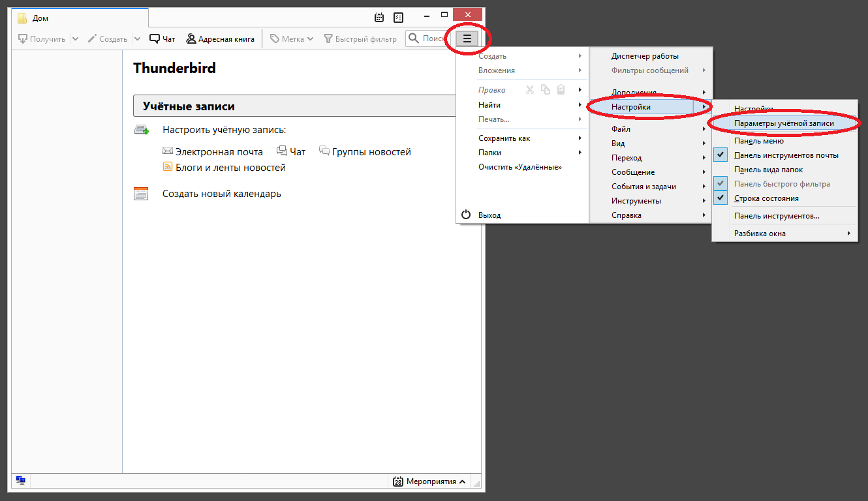Image resolution: width=868 pixels, height=501 pixels.
Task: Select Параметры учётной записи menu item
Action: point(783,123)
